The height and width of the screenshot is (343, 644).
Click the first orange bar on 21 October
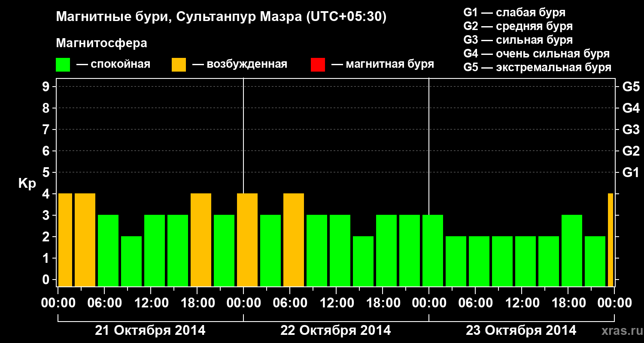tap(65, 240)
